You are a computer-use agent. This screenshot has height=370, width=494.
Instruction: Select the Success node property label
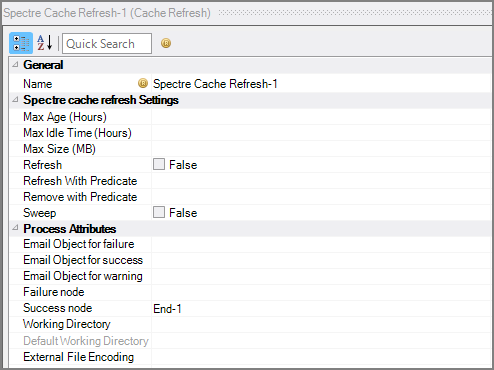pos(57,308)
